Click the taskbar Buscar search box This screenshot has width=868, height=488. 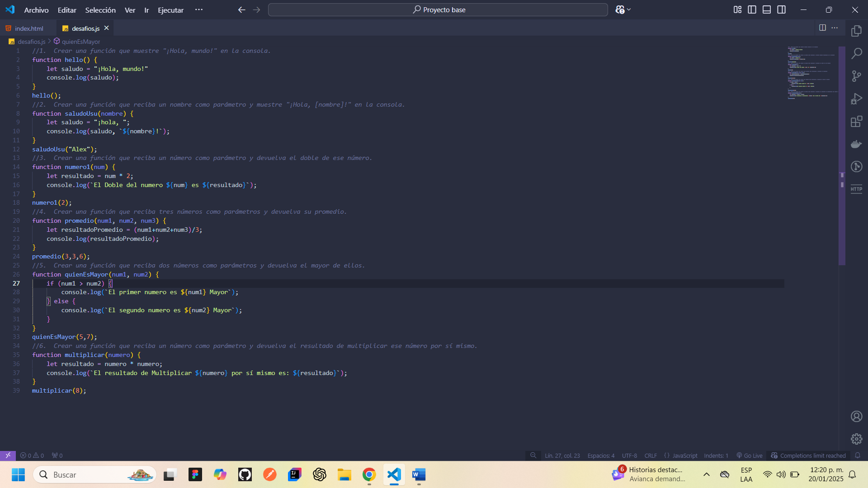tap(94, 474)
